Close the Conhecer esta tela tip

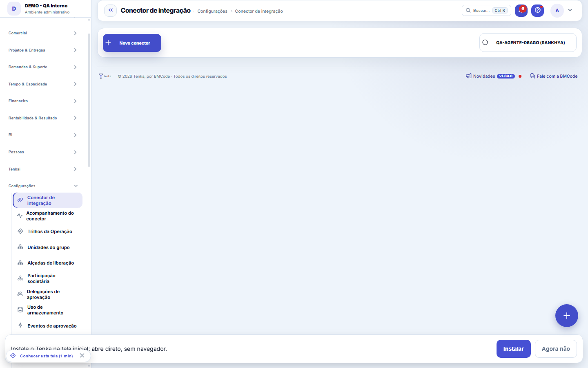tap(82, 356)
